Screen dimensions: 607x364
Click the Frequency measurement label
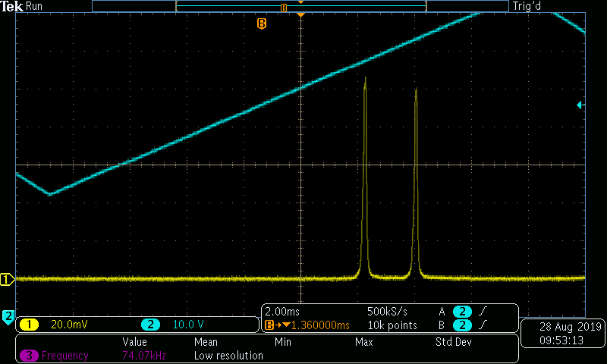tap(65, 356)
